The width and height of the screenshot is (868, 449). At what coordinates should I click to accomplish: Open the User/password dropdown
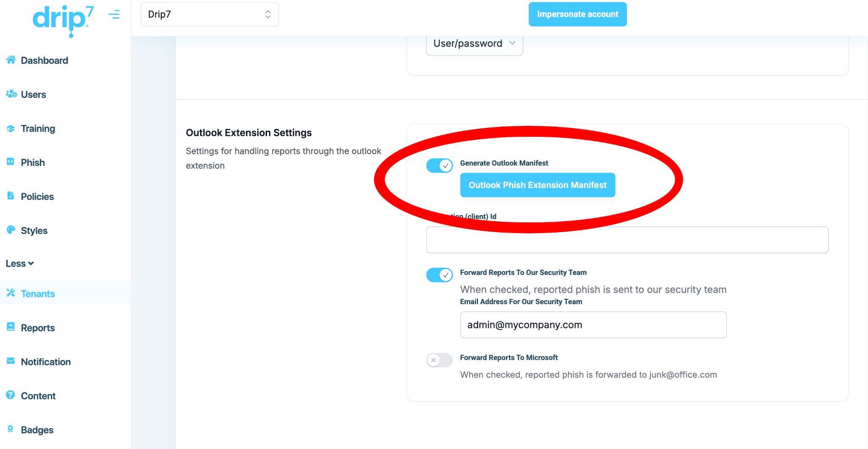(x=474, y=44)
